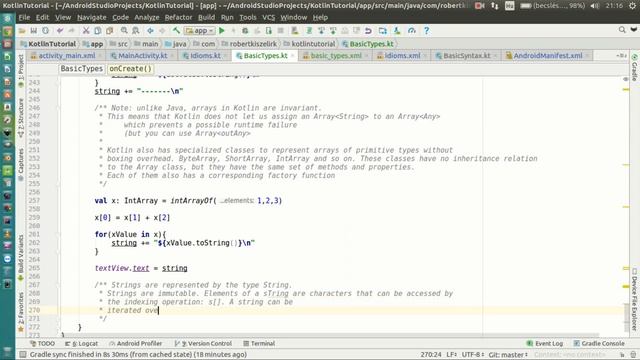Toggle the Structure side panel

click(x=21, y=117)
